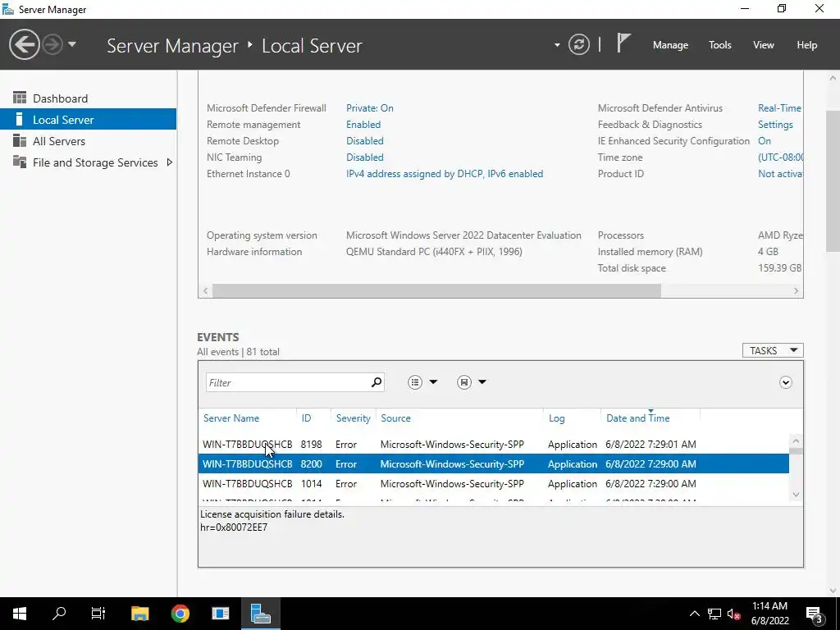Click Server Manager taskbar icon
This screenshot has height=630, width=840.
click(x=260, y=614)
